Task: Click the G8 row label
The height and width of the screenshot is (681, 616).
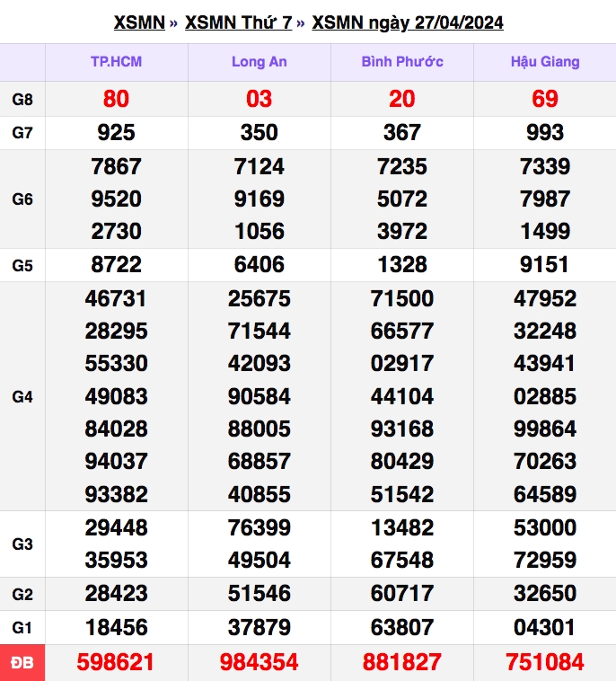Action: click(22, 100)
